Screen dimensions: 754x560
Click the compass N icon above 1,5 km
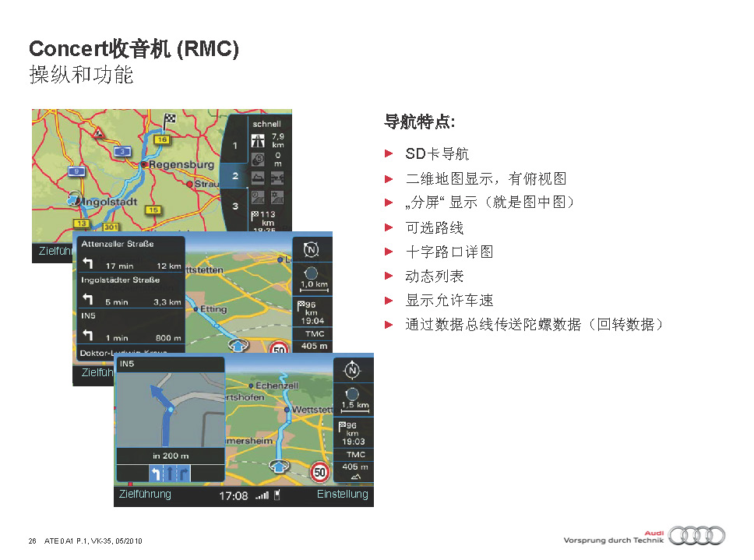pyautogui.click(x=353, y=370)
